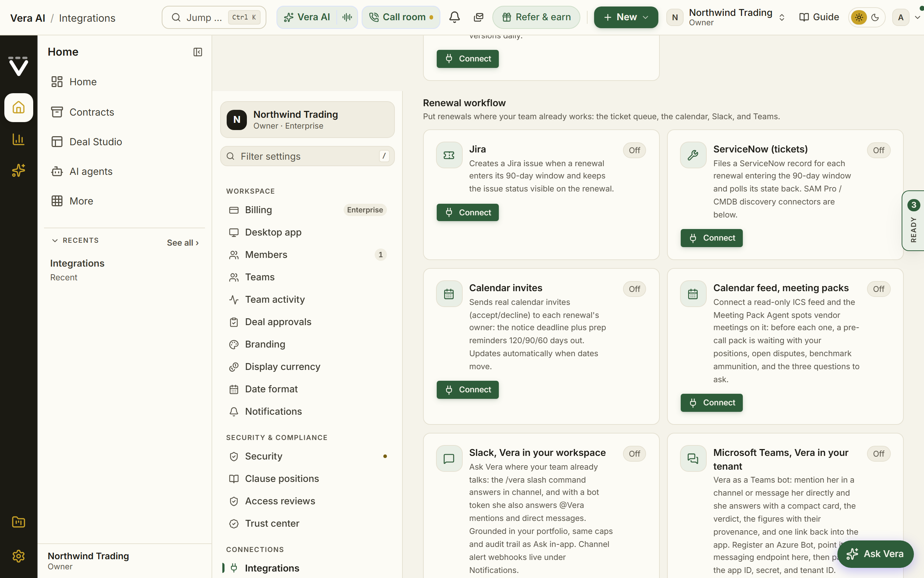
Task: Click the Team activity pulse icon
Action: coord(234,300)
